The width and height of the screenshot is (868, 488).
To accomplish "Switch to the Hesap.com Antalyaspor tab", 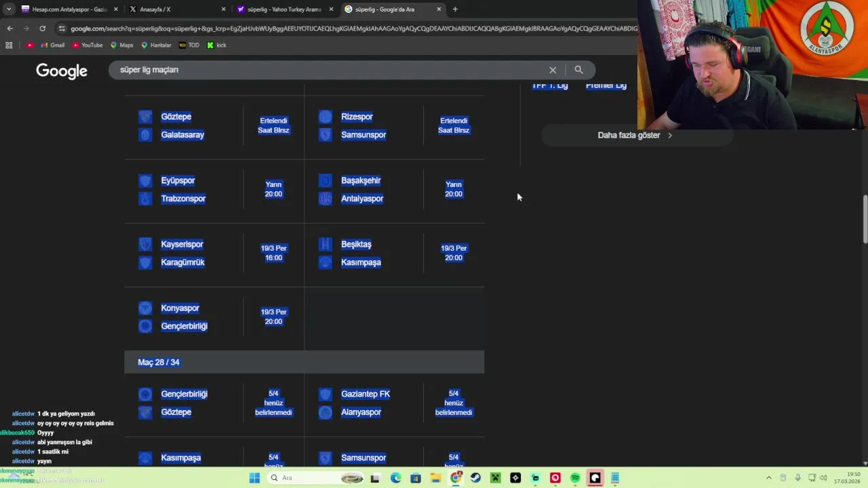I will tap(69, 9).
